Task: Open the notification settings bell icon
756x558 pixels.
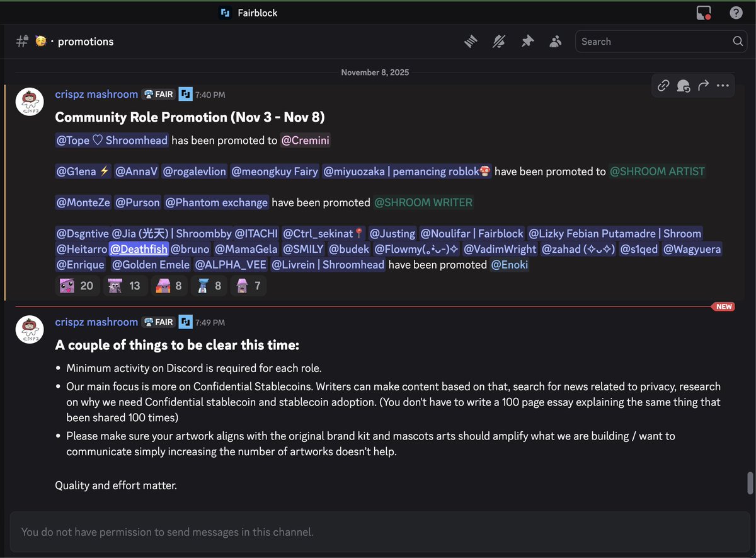Action: 498,40
